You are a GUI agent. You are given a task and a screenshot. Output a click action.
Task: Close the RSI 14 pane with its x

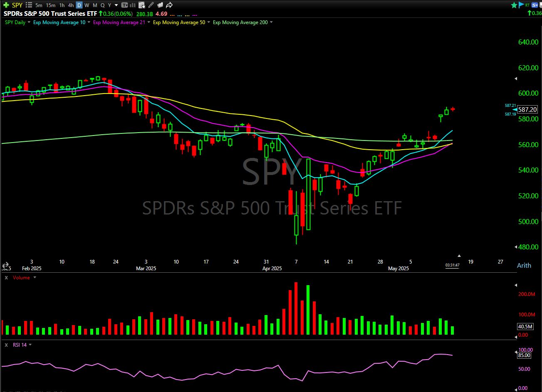click(6, 345)
